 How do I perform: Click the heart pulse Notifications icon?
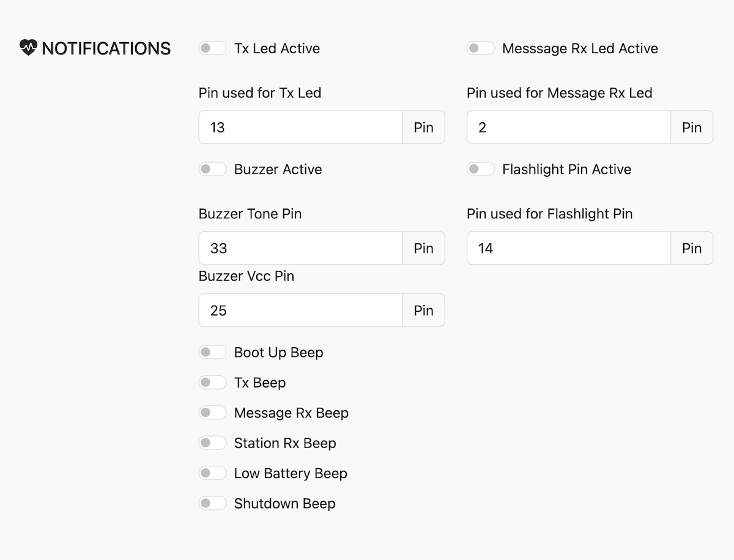pos(29,48)
